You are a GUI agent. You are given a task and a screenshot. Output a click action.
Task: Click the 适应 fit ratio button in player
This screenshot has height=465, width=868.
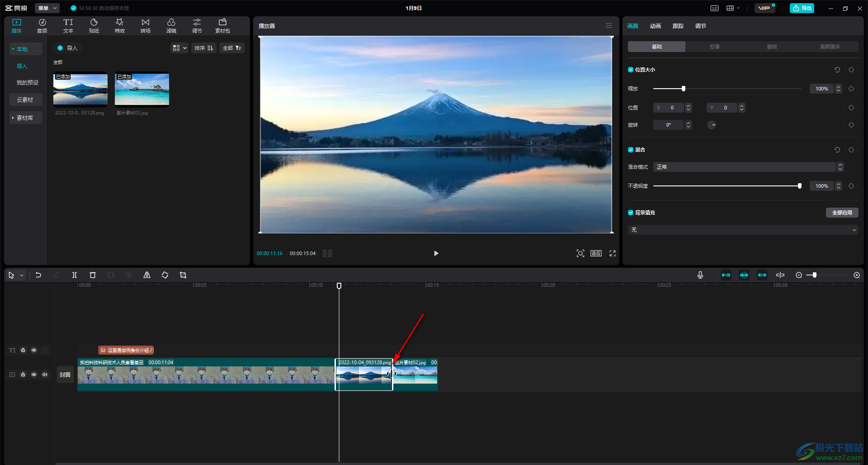point(596,253)
